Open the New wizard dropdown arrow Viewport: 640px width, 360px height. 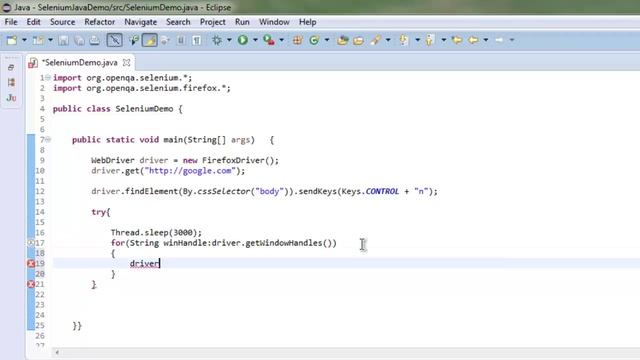click(x=24, y=40)
